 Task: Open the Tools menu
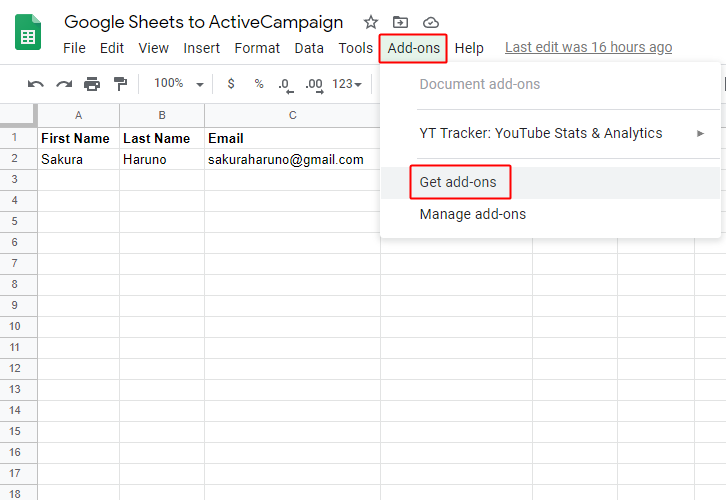tap(356, 48)
